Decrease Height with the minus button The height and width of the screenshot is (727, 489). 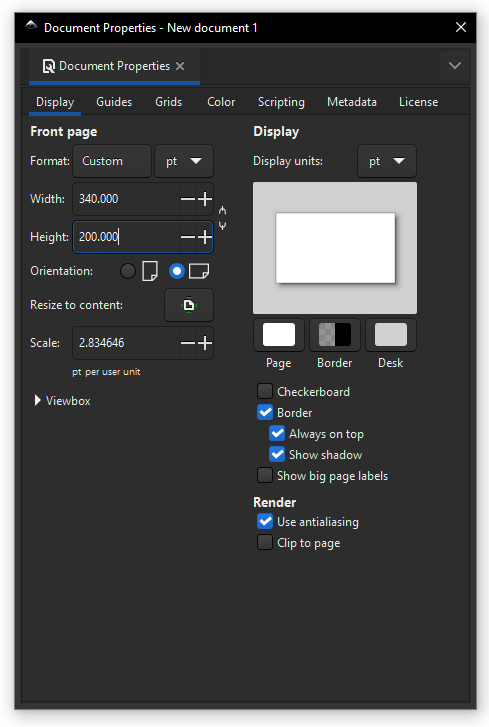188,237
